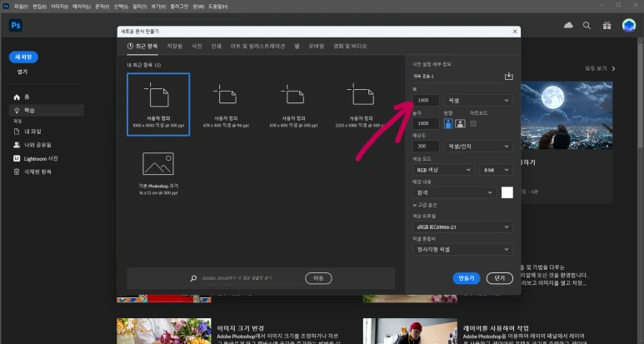Click the resolution input field showing 300

426,146
